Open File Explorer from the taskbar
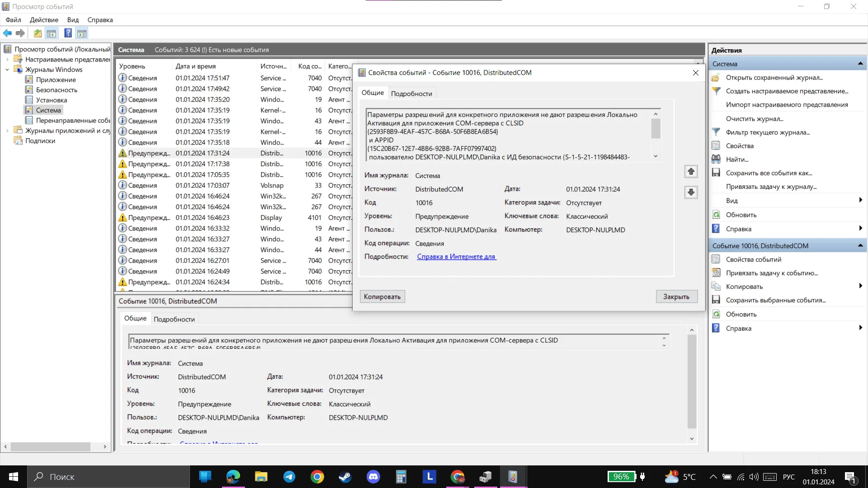868x488 pixels. point(261,477)
